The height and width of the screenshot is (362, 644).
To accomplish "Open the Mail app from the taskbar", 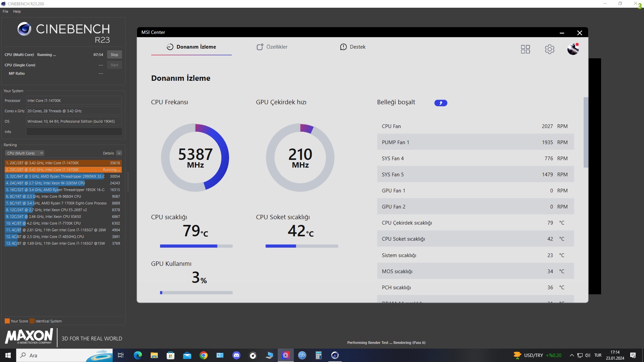I will (x=187, y=355).
